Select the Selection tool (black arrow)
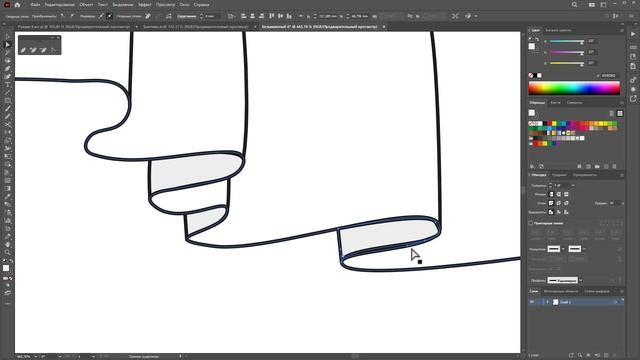This screenshot has height=360, width=640. [x=7, y=37]
